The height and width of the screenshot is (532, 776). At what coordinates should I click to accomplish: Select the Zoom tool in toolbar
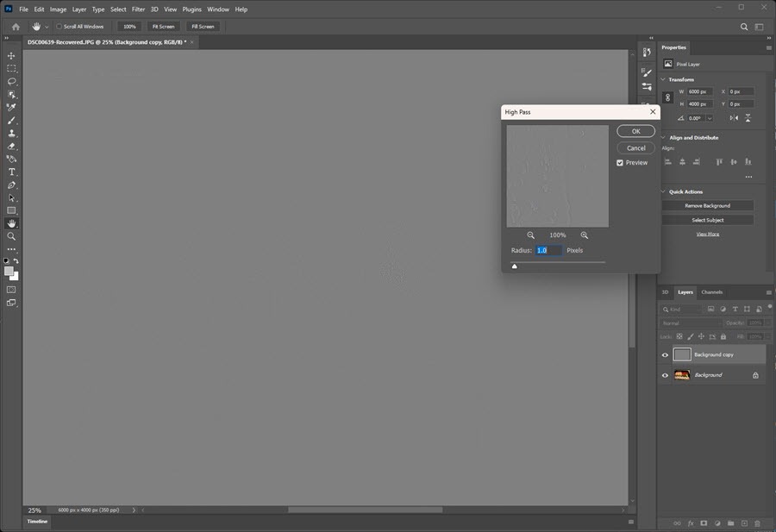pyautogui.click(x=11, y=236)
